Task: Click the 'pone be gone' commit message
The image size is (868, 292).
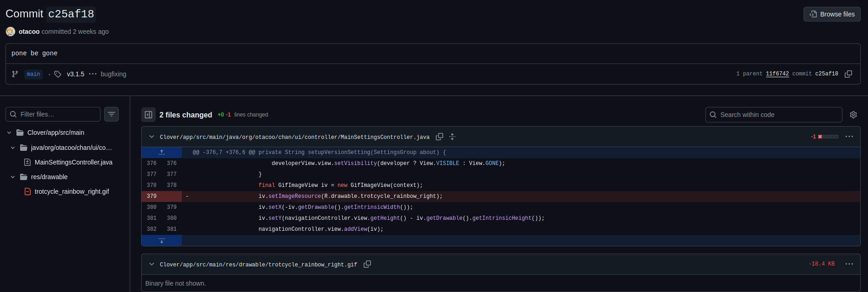Action: 34,53
